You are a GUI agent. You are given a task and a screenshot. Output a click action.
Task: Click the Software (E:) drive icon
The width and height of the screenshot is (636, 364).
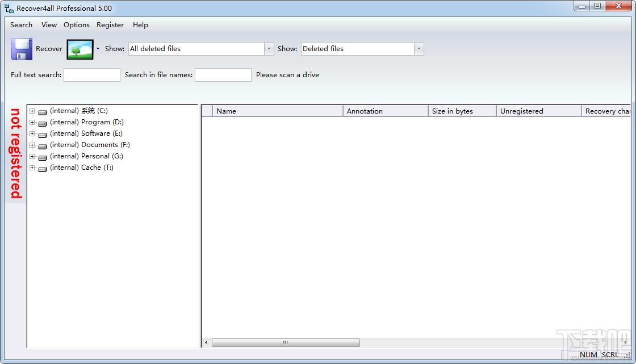click(x=43, y=135)
